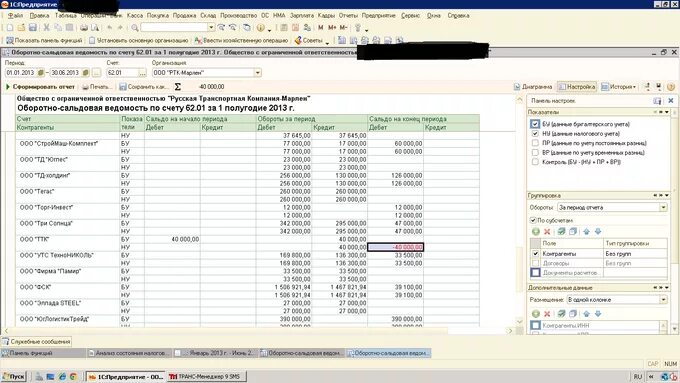Click Показать панель функций button

point(44,40)
